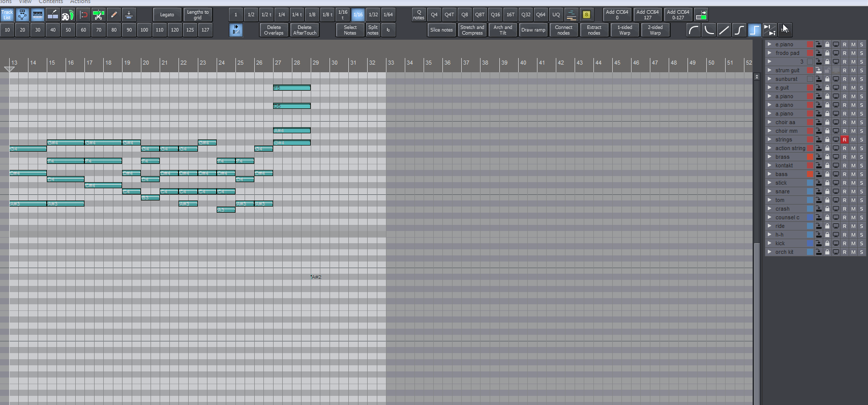Select the split-bar pencil edit icon
Viewport: 868px width, 405px height.
click(x=53, y=15)
